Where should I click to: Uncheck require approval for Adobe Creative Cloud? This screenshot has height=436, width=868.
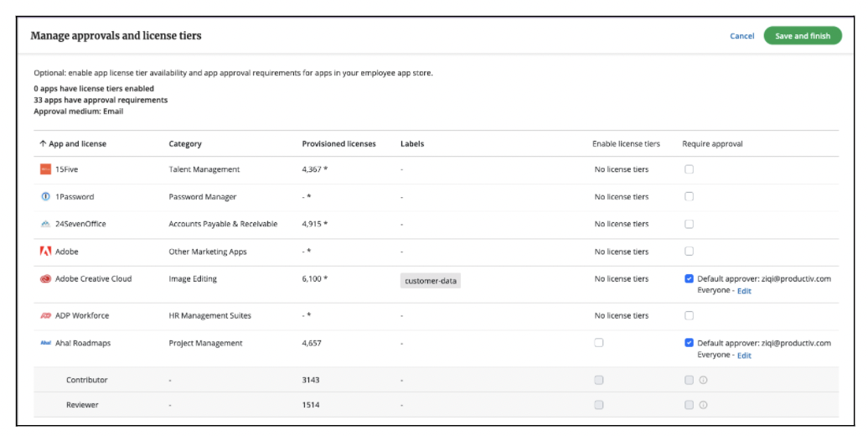point(689,279)
